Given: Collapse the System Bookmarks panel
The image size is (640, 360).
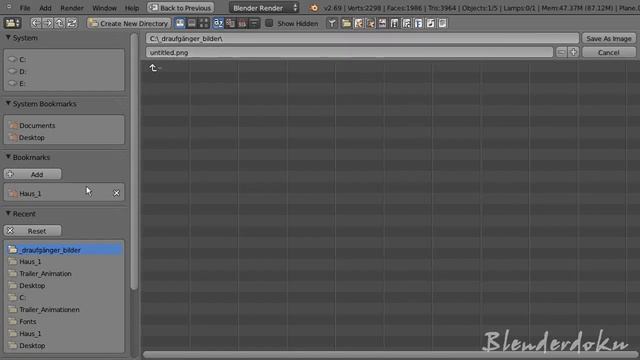Looking at the screenshot, I should click(8, 104).
